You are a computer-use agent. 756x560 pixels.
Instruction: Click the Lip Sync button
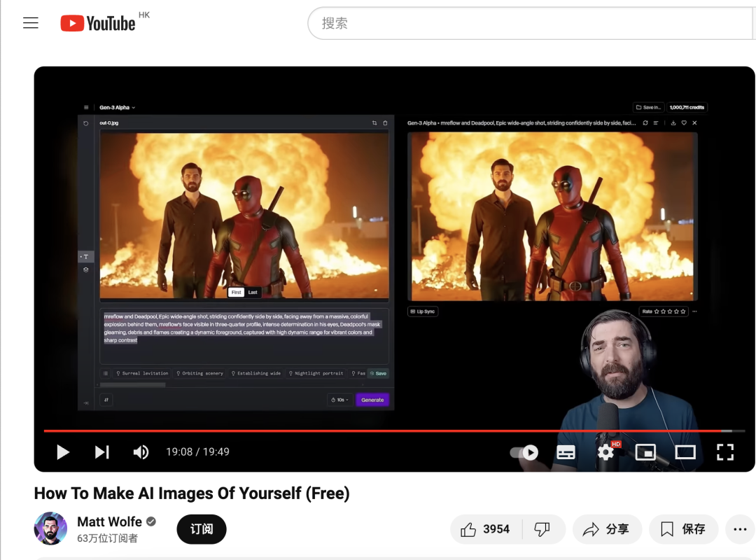tap(423, 311)
